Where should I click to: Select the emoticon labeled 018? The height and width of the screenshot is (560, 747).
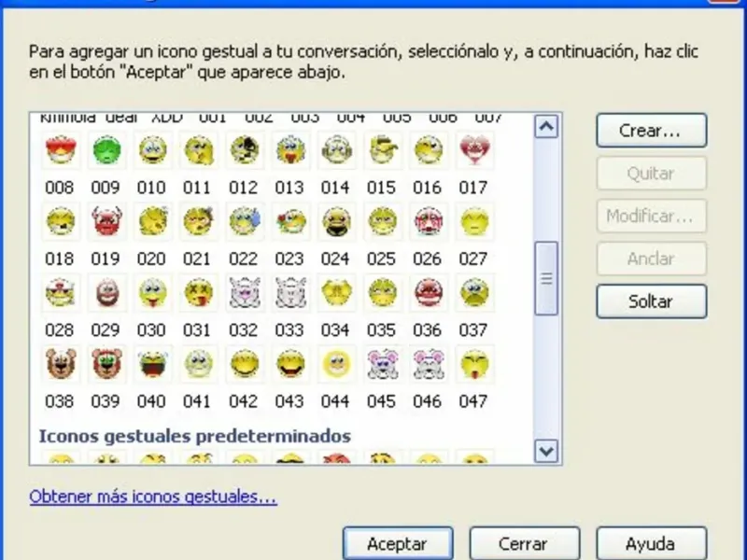pos(61,221)
